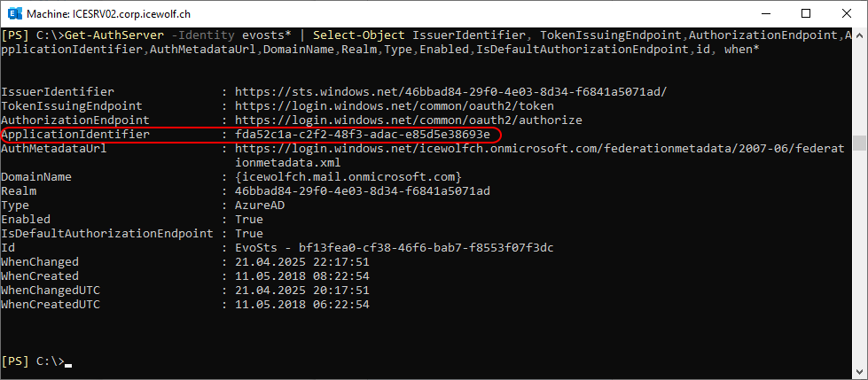Click the Get-AuthServer command text
The width and height of the screenshot is (868, 380).
coord(114,35)
